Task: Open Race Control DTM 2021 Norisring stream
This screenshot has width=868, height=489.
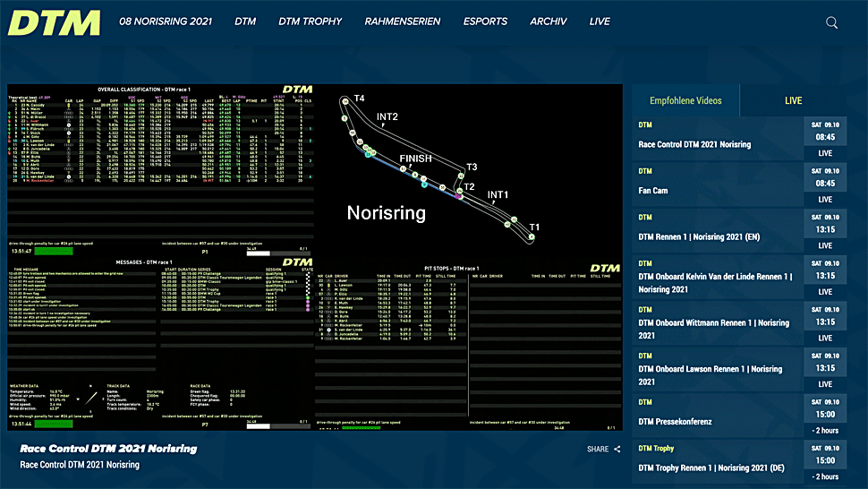Action: click(x=694, y=144)
